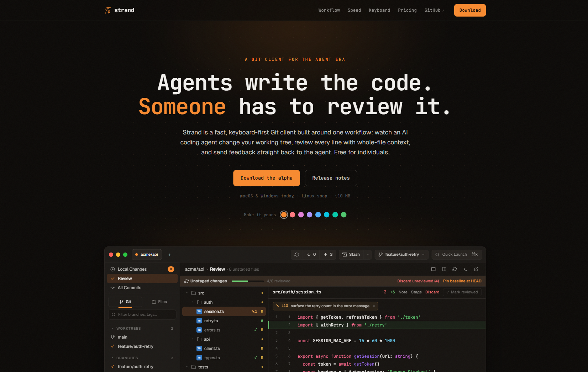This screenshot has width=588, height=372.
Task: Click the open-external icon in the Review header
Action: tap(476, 269)
